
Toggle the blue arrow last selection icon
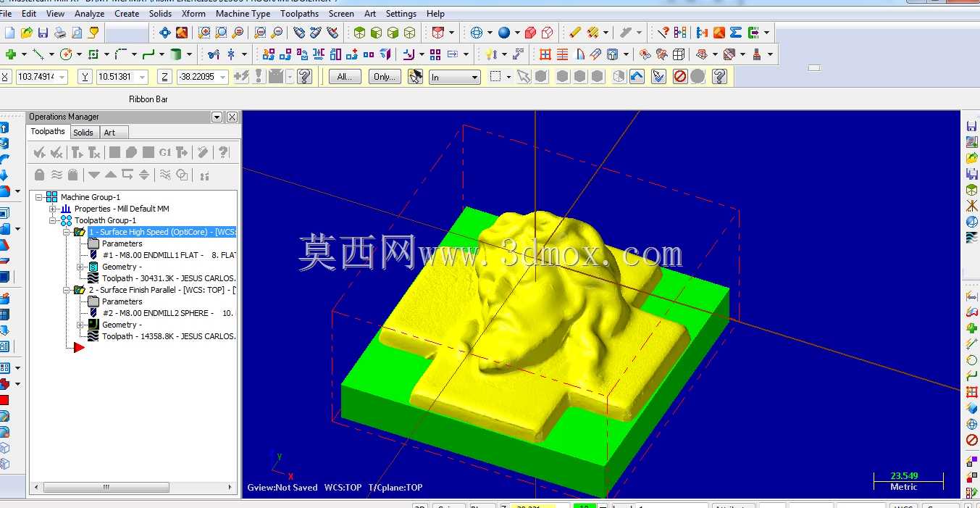click(637, 76)
